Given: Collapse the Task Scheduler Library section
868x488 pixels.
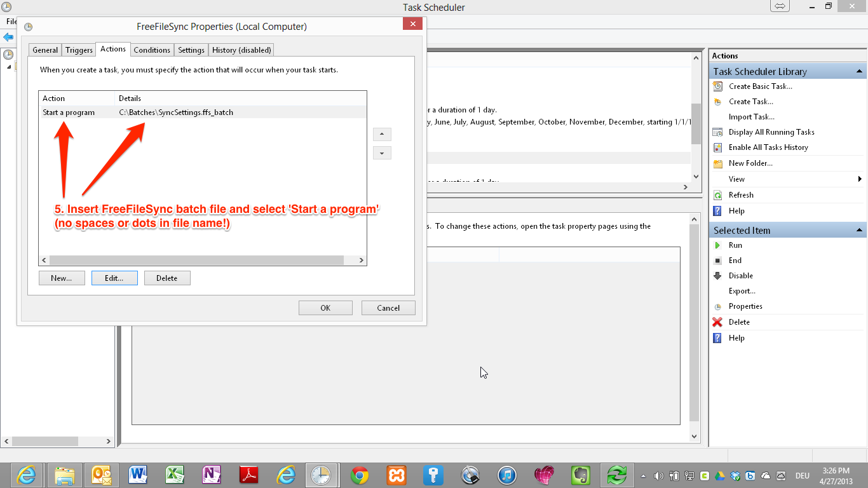Looking at the screenshot, I should click(859, 71).
